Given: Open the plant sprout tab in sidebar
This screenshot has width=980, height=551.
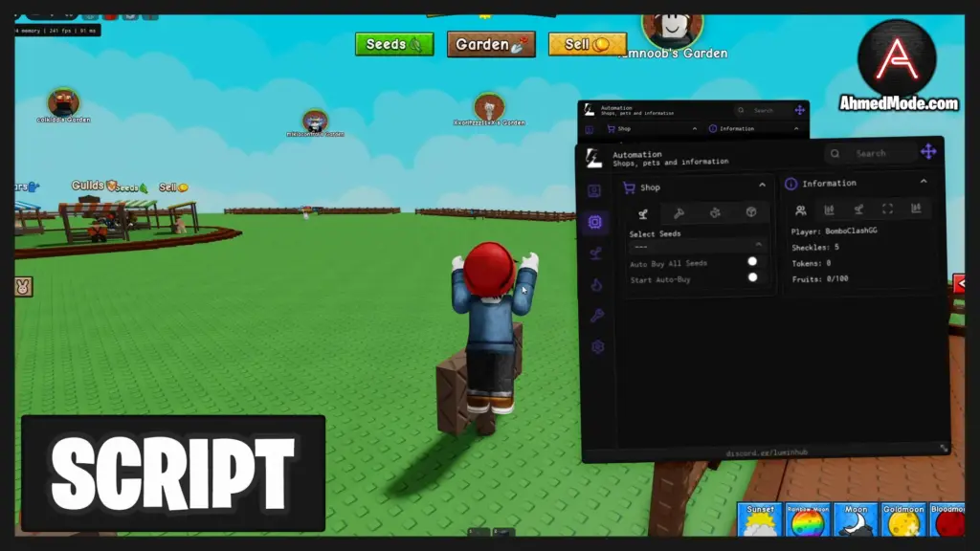Looking at the screenshot, I should click(595, 253).
